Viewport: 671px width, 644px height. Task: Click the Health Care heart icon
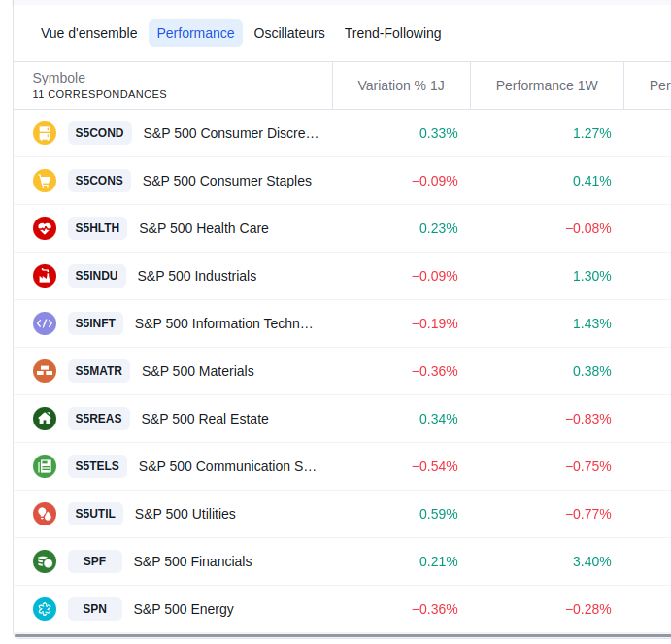[44, 228]
